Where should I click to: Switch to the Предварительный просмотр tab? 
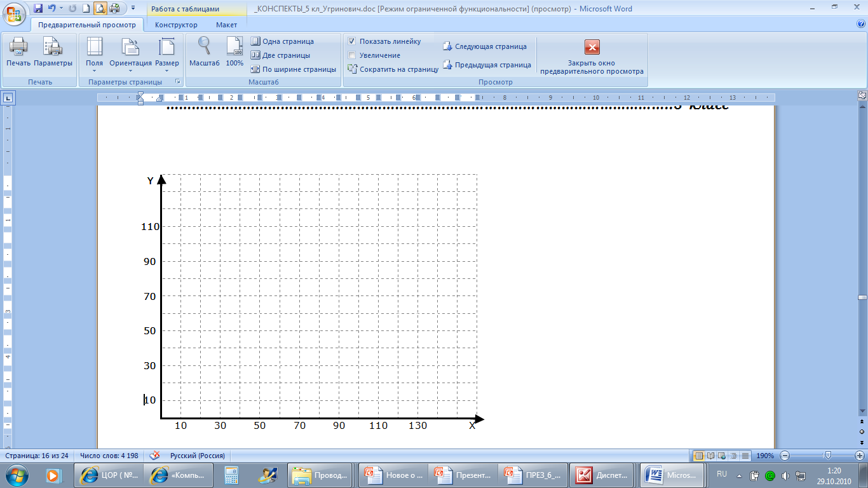tap(87, 25)
